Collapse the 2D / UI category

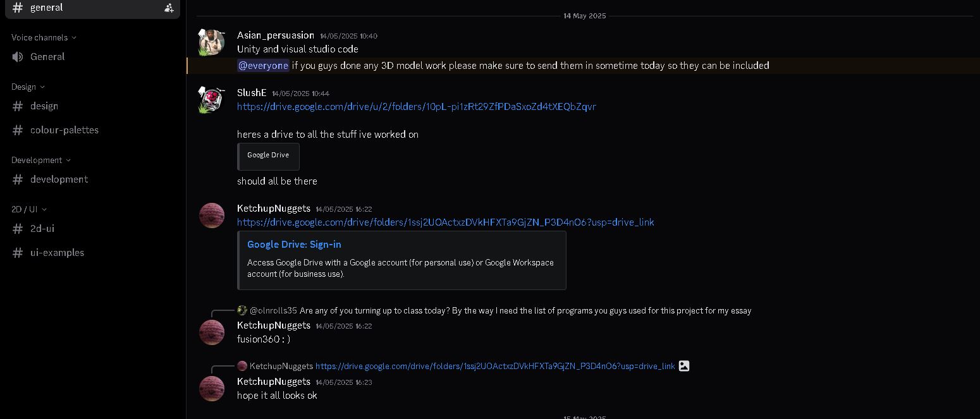click(x=29, y=210)
